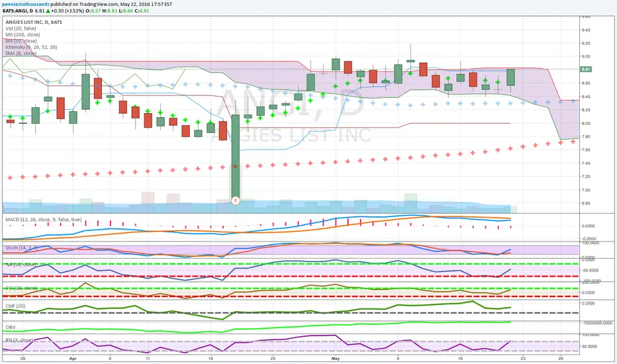Click the -0.2000 MACD scale value
Viewport: 617px width, 364px height.
click(x=588, y=239)
